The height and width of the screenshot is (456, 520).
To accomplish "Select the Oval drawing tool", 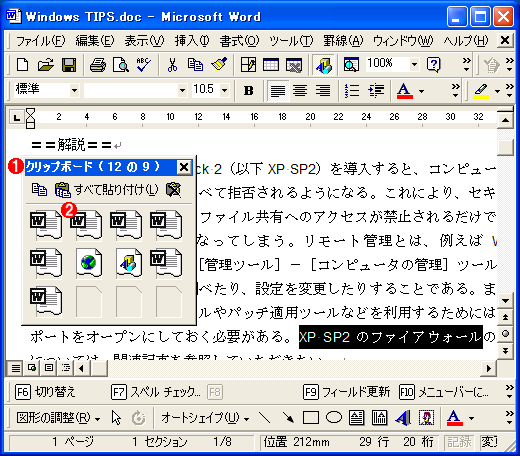I will tap(333, 418).
